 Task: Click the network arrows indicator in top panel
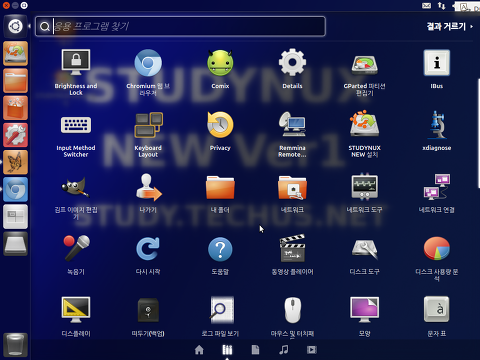click(x=441, y=6)
